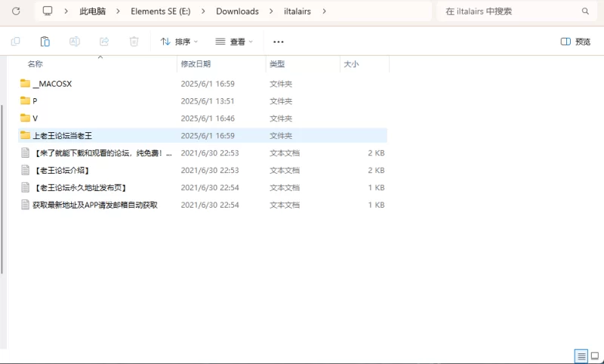Expand the chevron after Downloads
The width and height of the screenshot is (604, 364).
click(271, 11)
